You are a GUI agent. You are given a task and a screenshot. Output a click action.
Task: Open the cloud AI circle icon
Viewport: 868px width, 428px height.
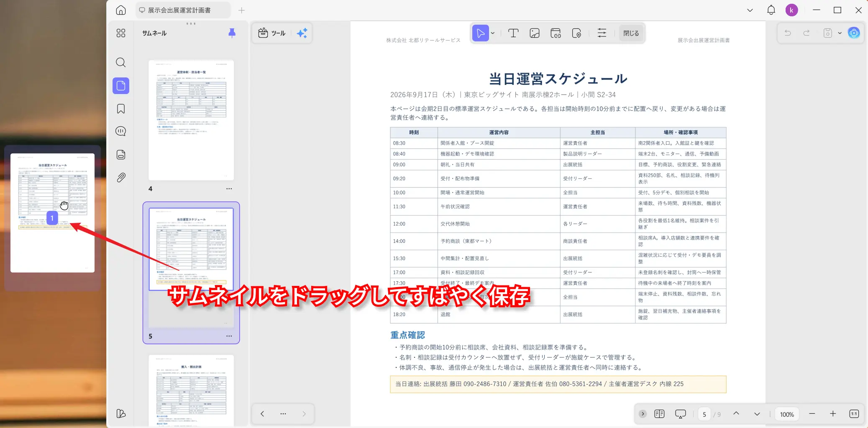coord(854,33)
